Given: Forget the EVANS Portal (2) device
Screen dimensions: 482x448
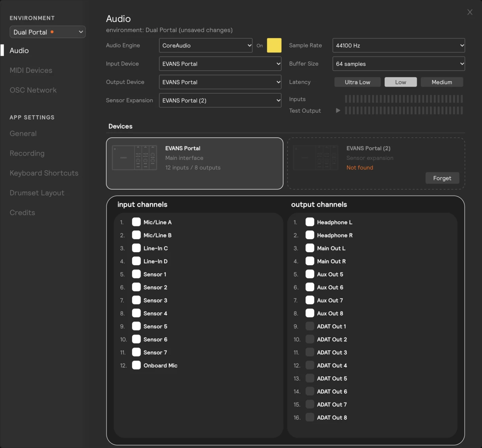Looking at the screenshot, I should [x=442, y=178].
